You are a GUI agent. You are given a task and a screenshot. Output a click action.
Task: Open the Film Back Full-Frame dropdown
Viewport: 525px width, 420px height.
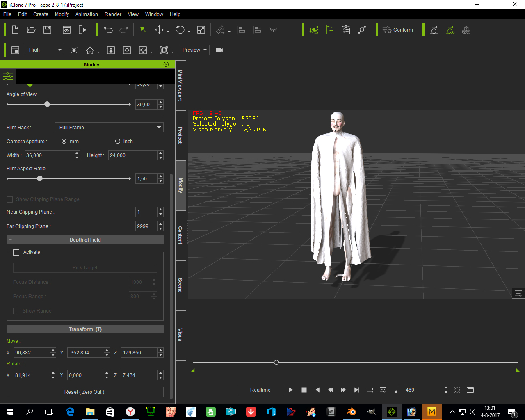[109, 128]
